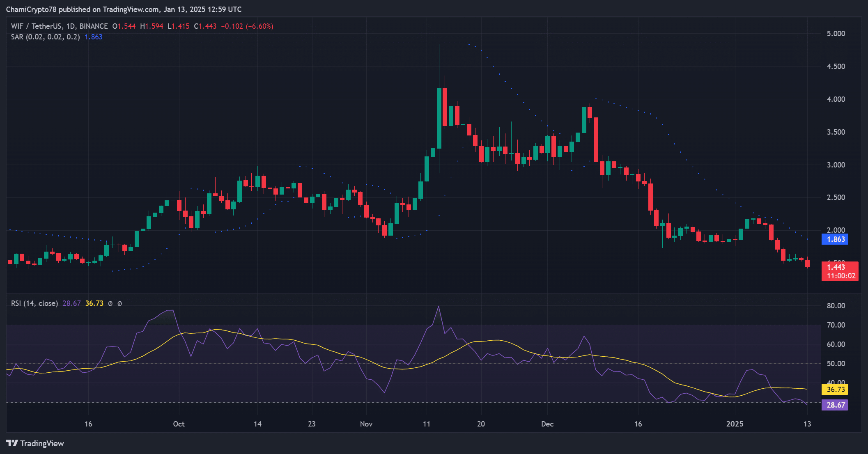Click the yellow 36.73 RSI axis label
The width and height of the screenshot is (868, 454).
pos(835,390)
